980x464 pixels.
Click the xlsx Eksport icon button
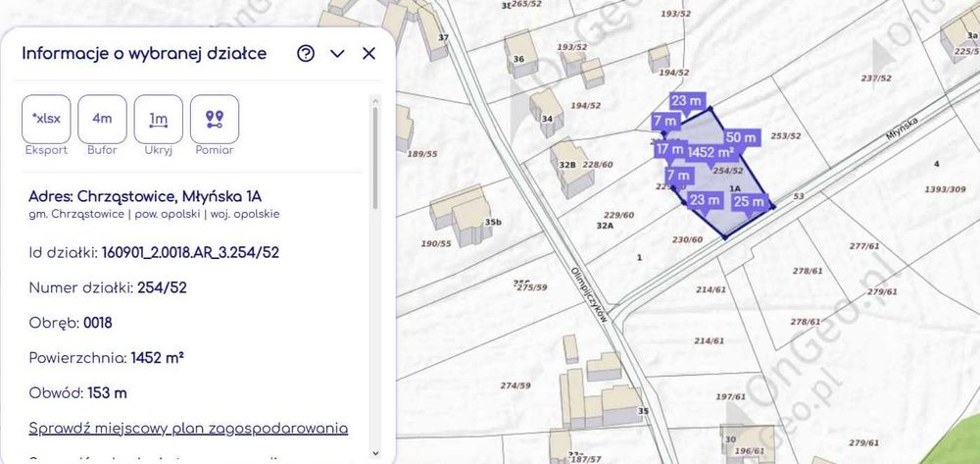46,119
